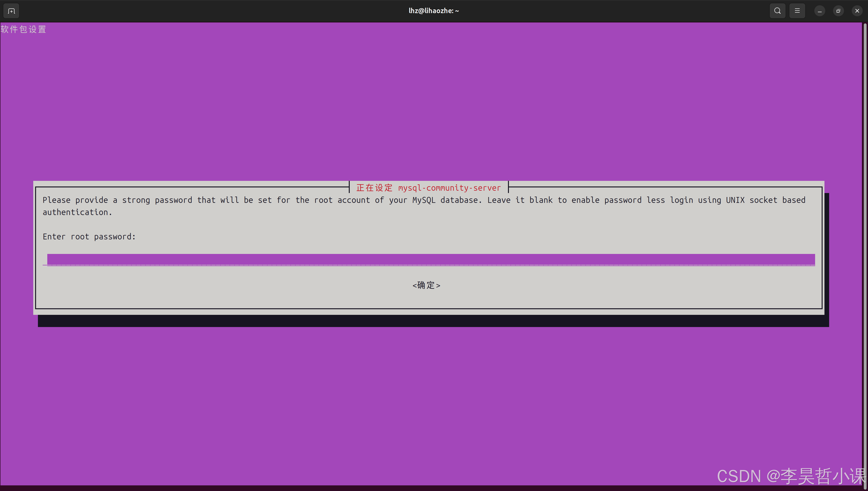Viewport: 868px width, 491px height.
Task: Confirm with the <确定> button
Action: pos(426,285)
